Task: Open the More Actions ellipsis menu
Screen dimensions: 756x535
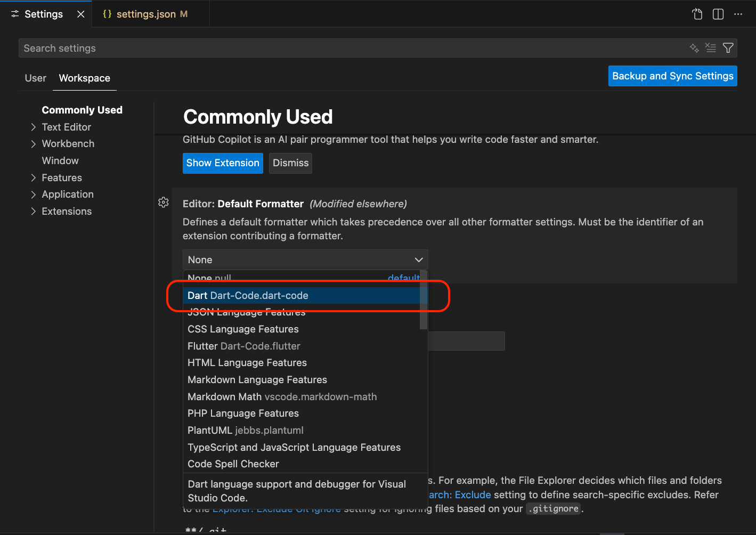Action: (738, 14)
